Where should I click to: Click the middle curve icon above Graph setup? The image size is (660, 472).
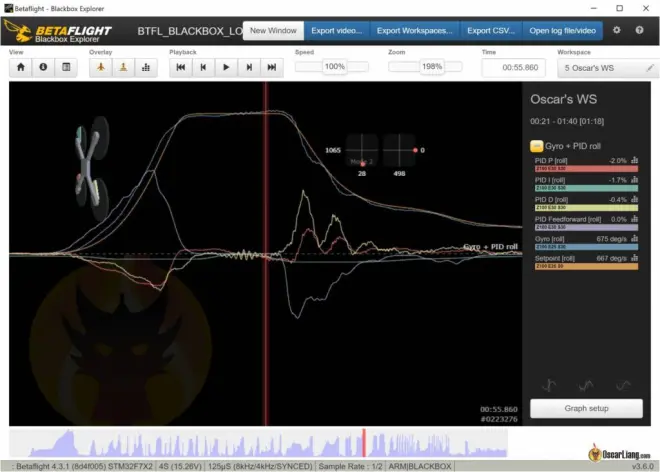(586, 385)
